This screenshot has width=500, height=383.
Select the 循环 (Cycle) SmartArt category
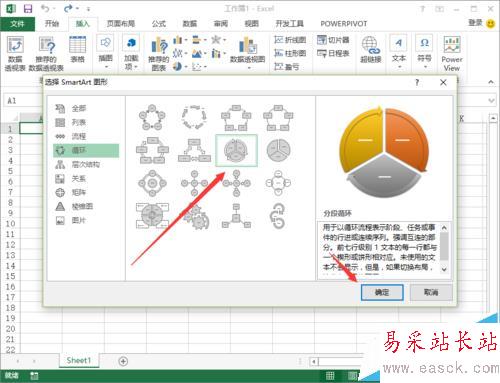[x=86, y=150]
